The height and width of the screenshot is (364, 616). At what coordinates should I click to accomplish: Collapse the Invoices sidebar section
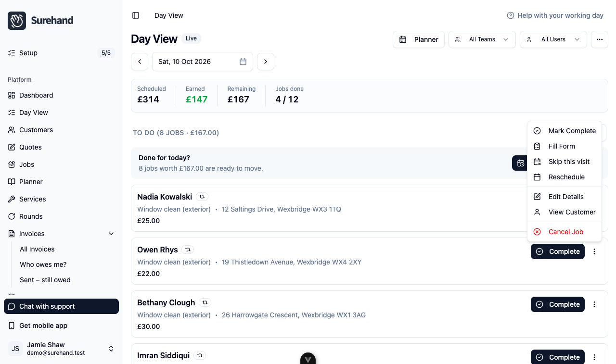[x=61, y=234]
